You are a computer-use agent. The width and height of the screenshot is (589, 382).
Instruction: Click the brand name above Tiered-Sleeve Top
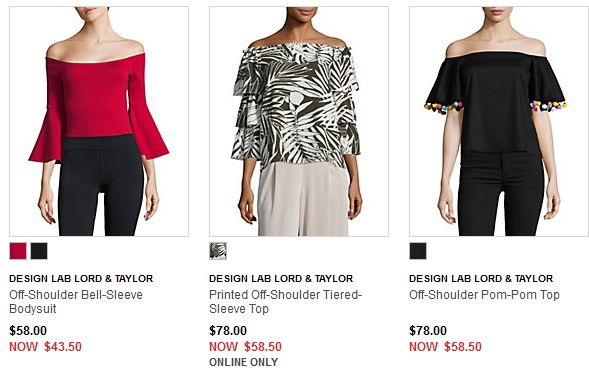click(x=281, y=279)
